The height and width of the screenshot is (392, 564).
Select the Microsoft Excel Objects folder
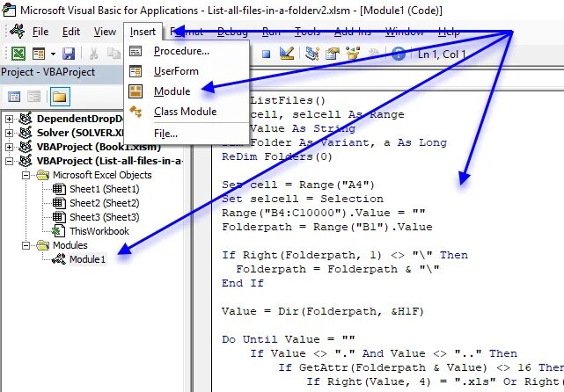(x=102, y=175)
